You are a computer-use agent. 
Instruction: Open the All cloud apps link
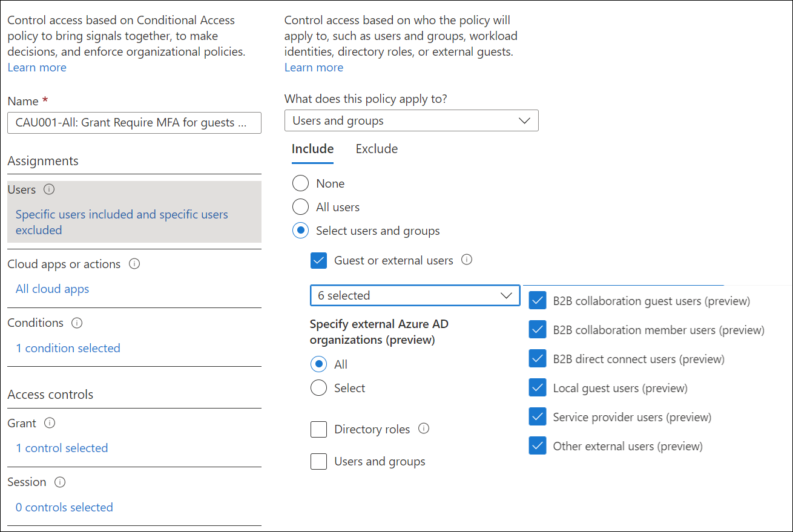click(52, 289)
